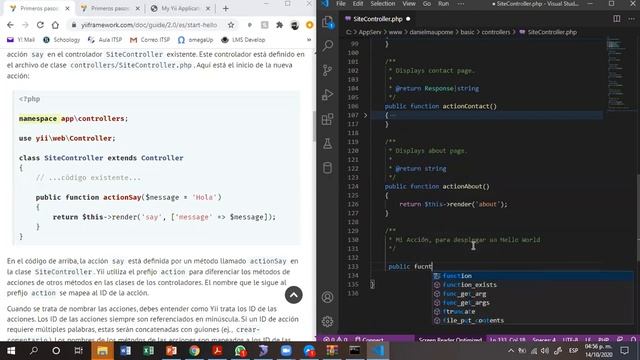Click the SiteController.php breadcrumb

(552, 32)
